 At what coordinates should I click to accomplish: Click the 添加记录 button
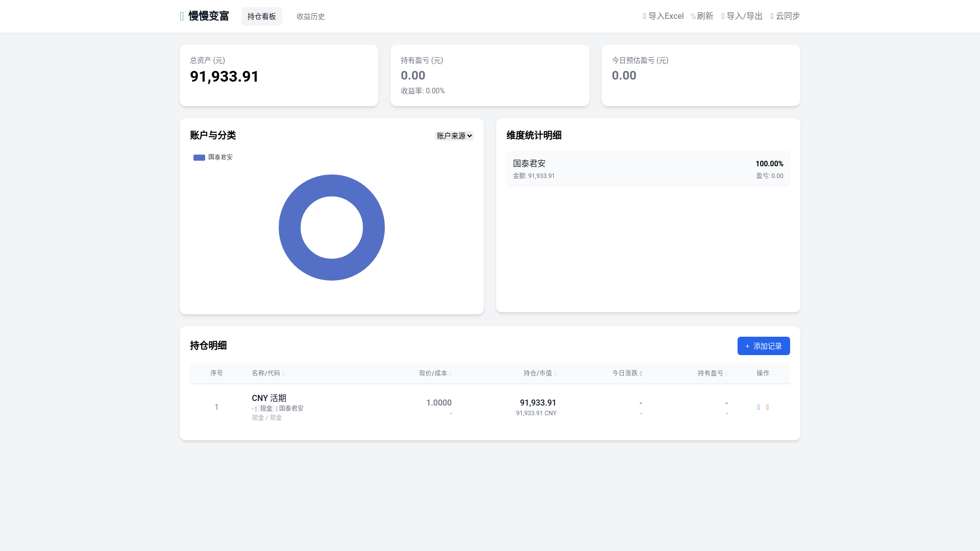764,346
